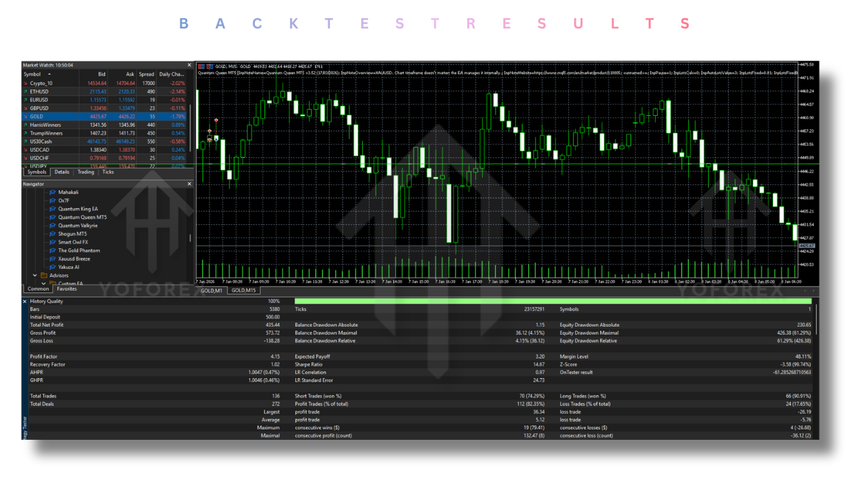Click the Shogun MT5 expert advisor icon
This screenshot has height=488, width=868.
53,234
